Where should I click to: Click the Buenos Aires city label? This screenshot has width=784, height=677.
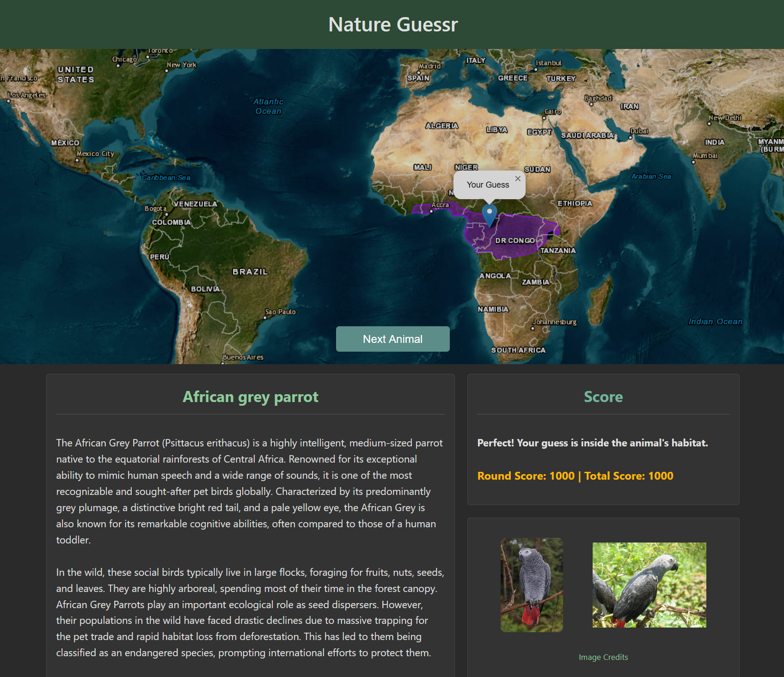pyautogui.click(x=243, y=357)
